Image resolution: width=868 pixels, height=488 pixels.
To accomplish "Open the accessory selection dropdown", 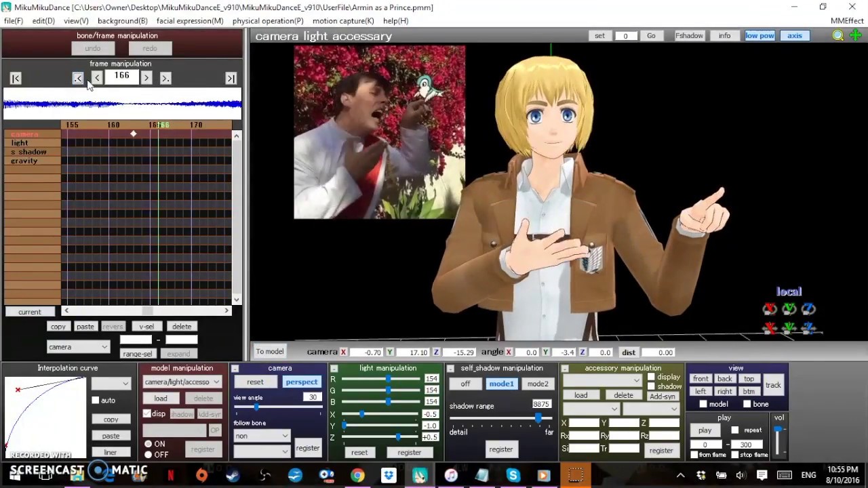I will (601, 381).
